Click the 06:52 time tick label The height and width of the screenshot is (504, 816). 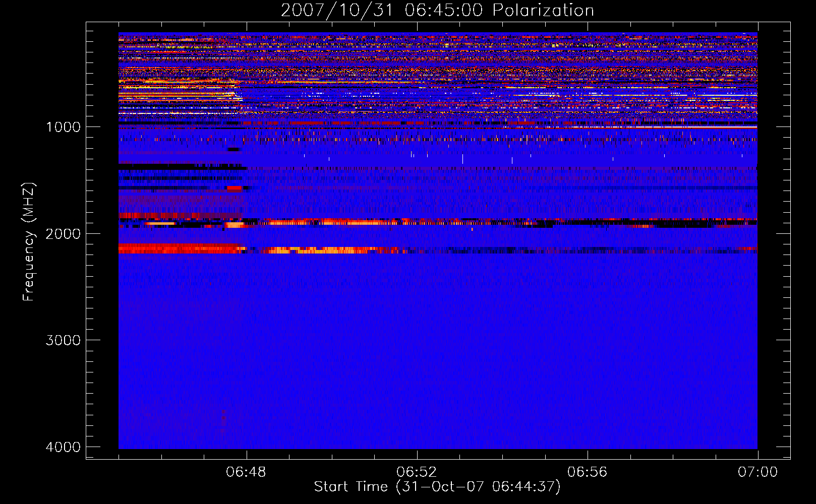click(x=417, y=472)
